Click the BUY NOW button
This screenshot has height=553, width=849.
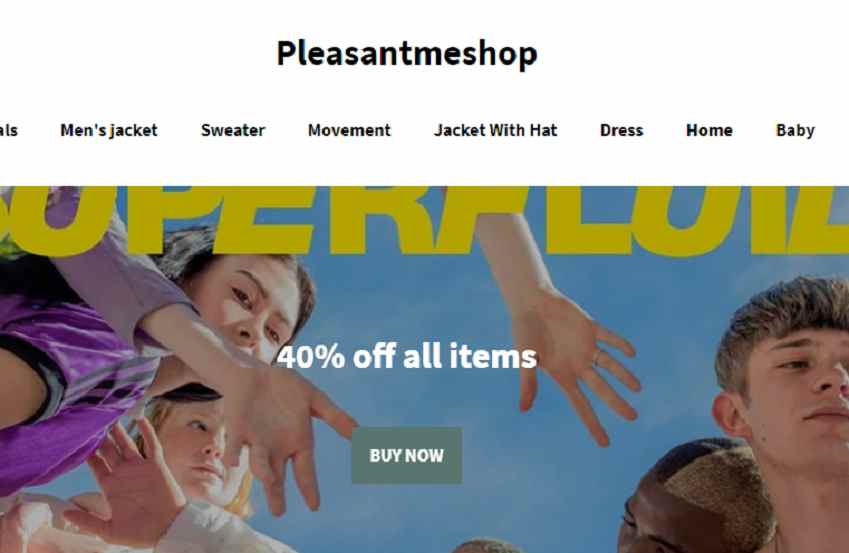(x=407, y=456)
